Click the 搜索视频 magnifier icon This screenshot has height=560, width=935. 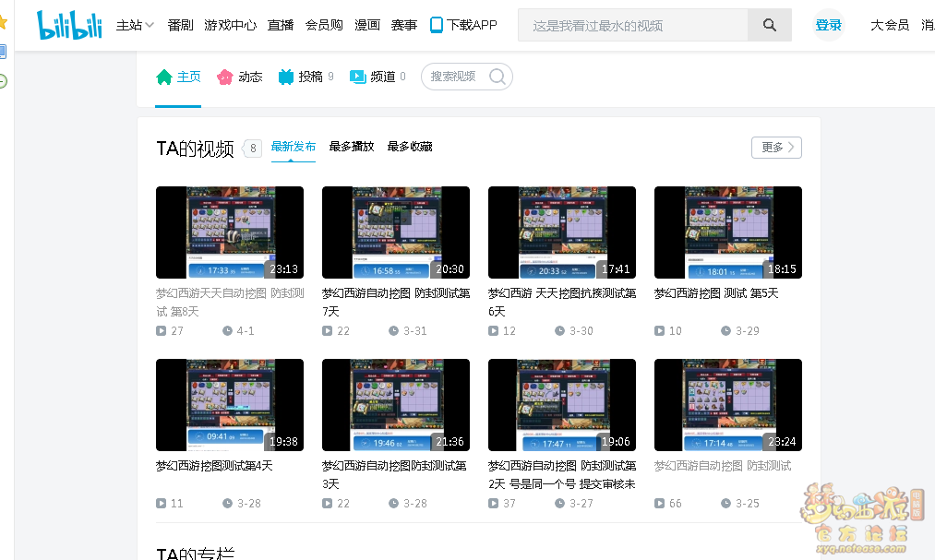pos(497,77)
